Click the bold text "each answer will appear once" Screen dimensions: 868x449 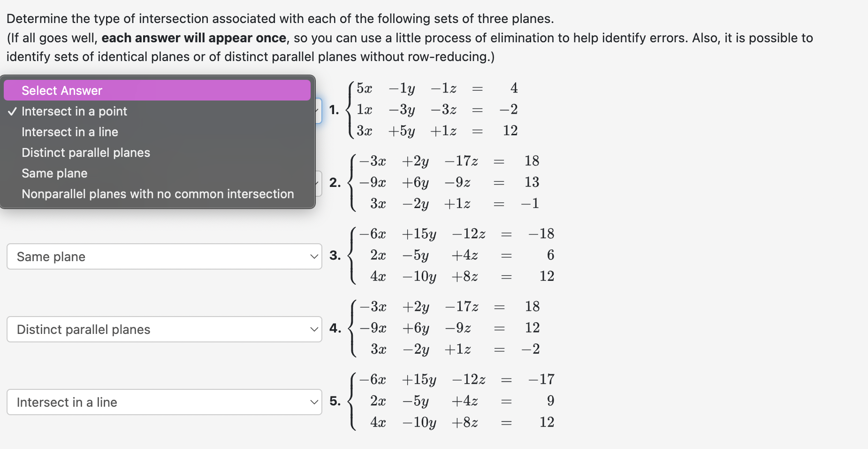click(x=195, y=38)
